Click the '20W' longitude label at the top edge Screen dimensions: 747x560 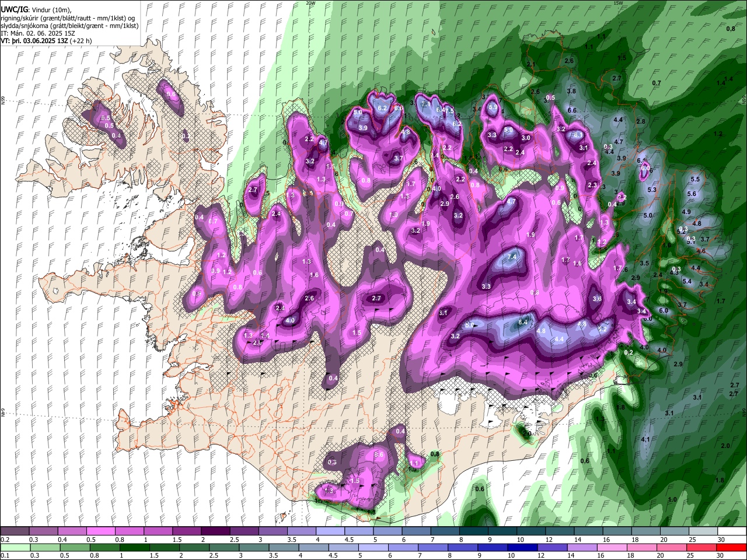tap(310, 3)
